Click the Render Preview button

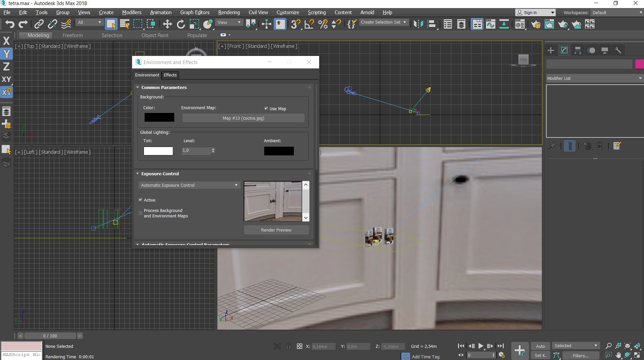pyautogui.click(x=276, y=230)
